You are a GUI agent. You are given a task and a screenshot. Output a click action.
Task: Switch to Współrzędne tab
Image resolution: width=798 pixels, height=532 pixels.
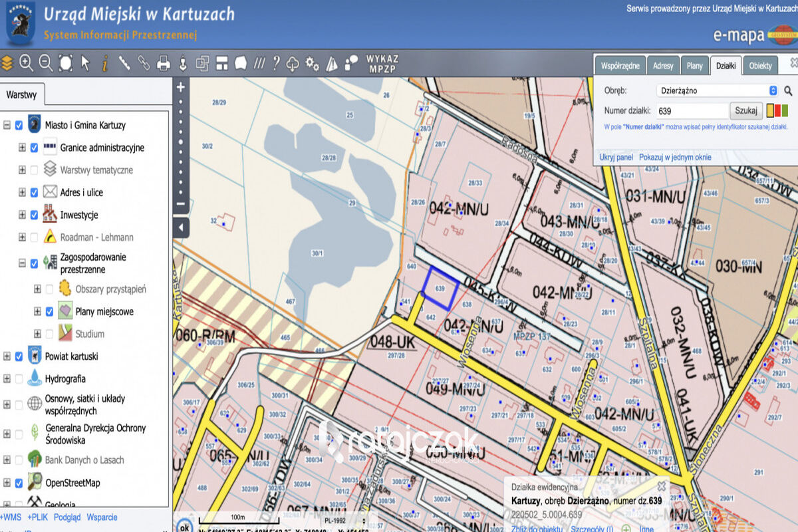[x=620, y=66]
